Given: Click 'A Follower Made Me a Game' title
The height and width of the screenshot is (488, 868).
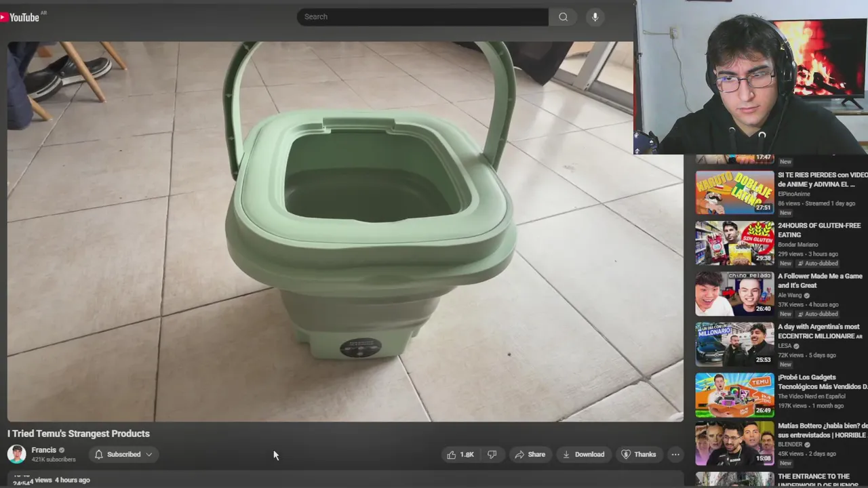Looking at the screenshot, I should click(820, 281).
